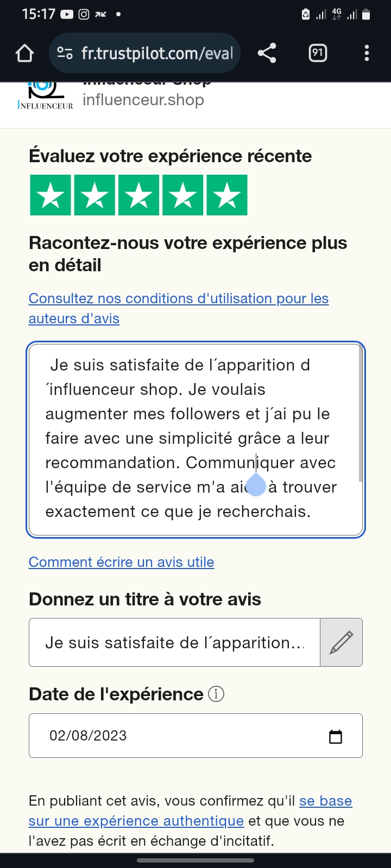Viewport: 391px width, 868px height.
Task: Tap the review title input field
Action: [174, 642]
